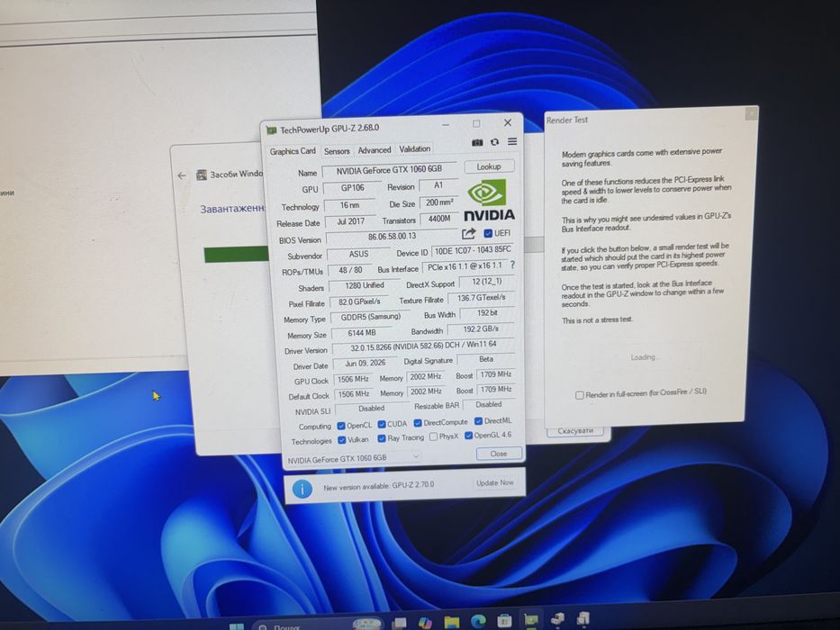This screenshot has height=630, width=840.
Task: Take a GPU-Z screenshot with camera icon
Action: tap(477, 142)
